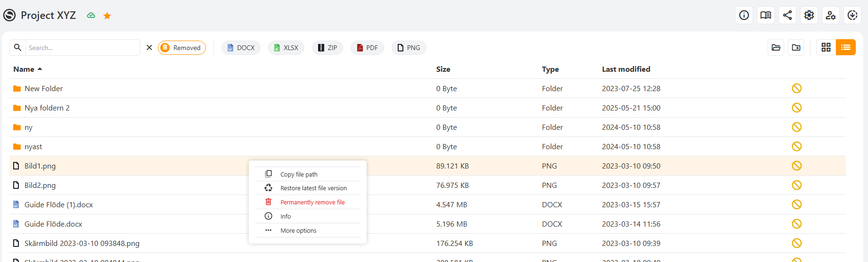Click removed status icon for nyast folder
868x262 pixels.
pos(797,146)
